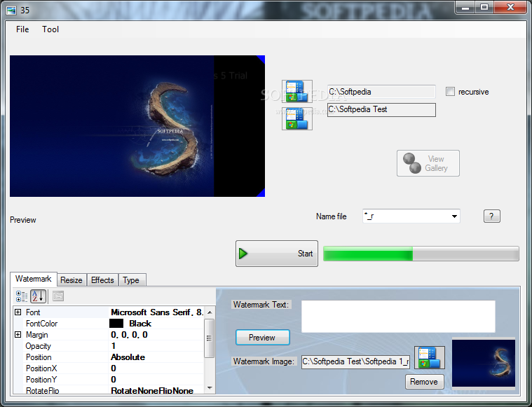Switch to the Resize tab
The image size is (532, 407).
[x=71, y=280]
